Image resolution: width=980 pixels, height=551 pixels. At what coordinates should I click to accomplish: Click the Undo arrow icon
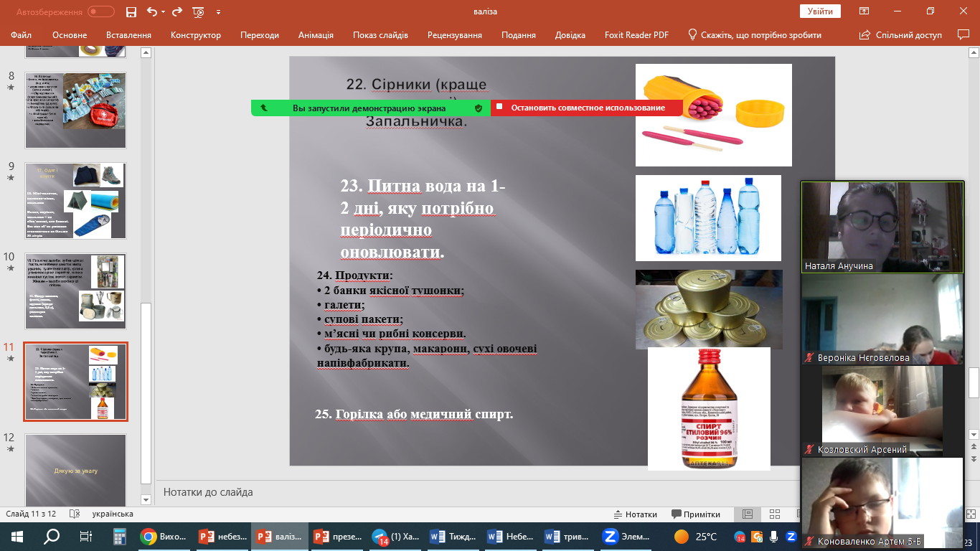coord(151,11)
